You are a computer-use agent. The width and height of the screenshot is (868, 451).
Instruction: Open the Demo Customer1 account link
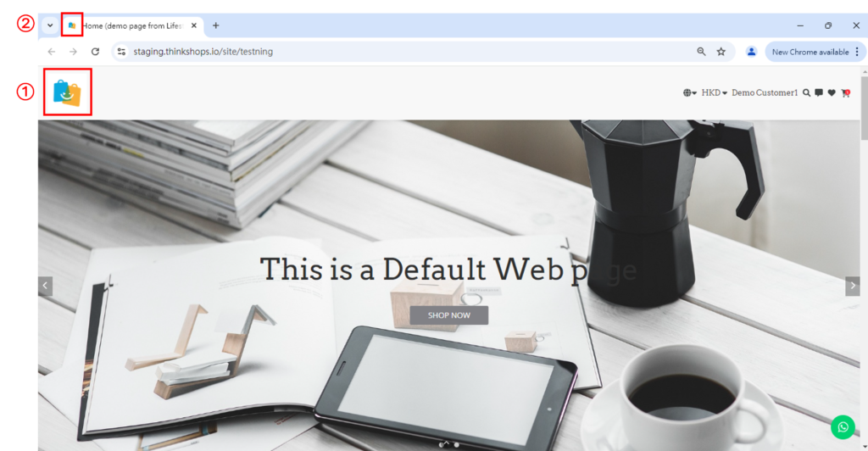click(x=765, y=93)
